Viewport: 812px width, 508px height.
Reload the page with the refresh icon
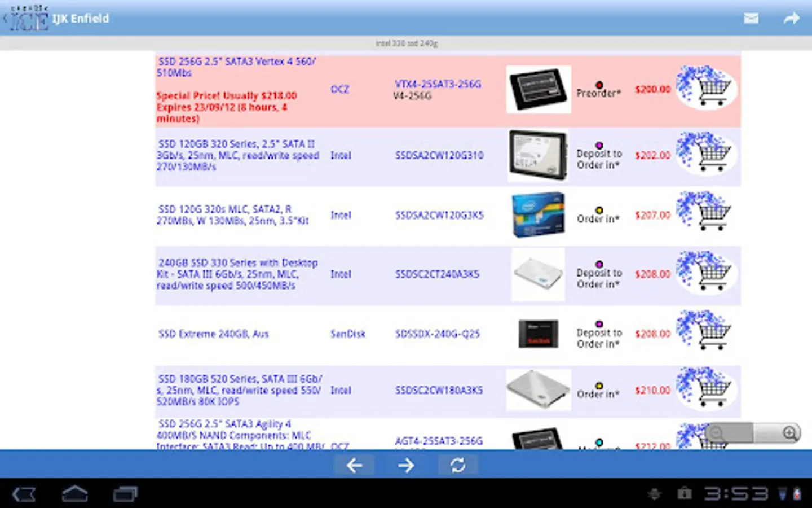[x=458, y=465]
